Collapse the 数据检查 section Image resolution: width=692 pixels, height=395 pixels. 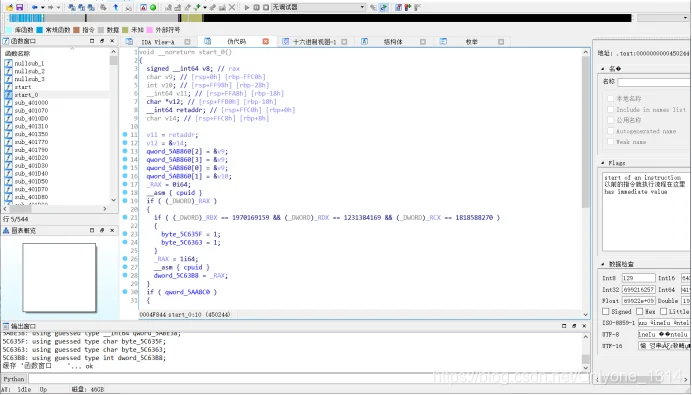(603, 264)
